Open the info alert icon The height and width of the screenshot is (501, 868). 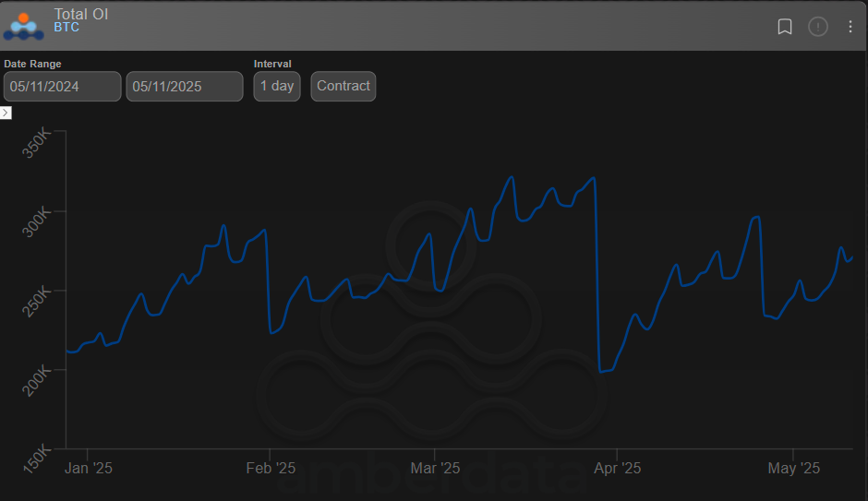click(x=817, y=27)
